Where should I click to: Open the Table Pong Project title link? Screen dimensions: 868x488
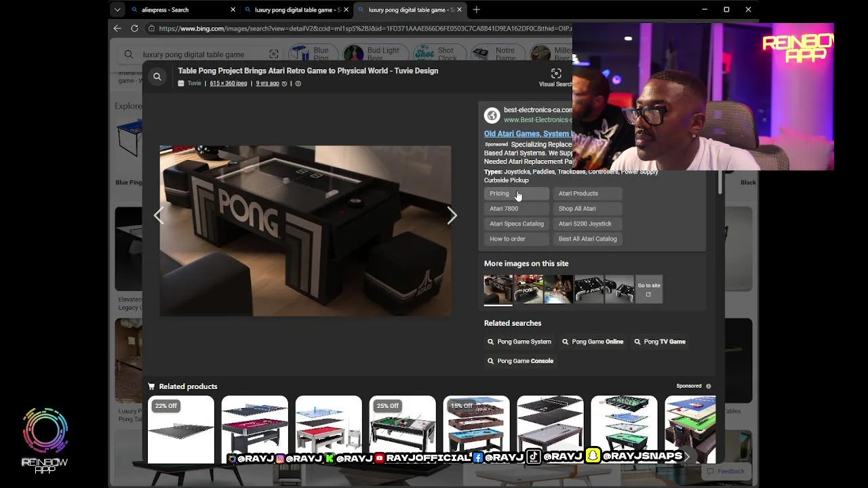(308, 70)
